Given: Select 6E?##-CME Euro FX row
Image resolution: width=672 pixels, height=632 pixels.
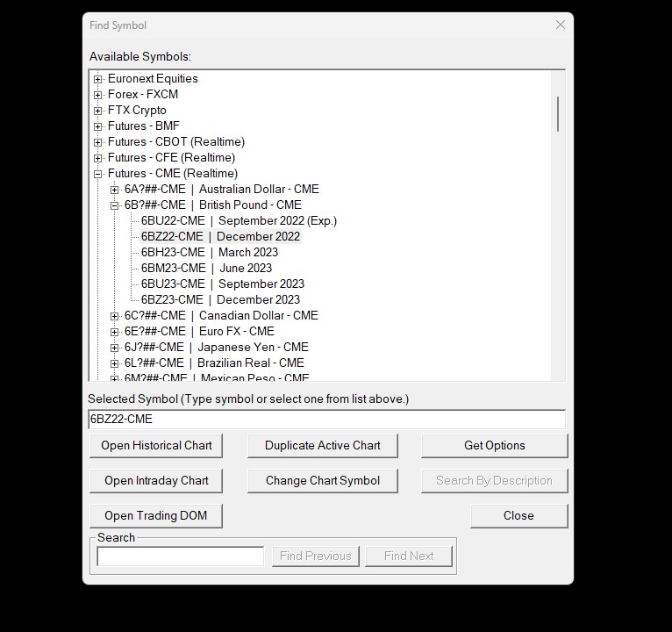Looking at the screenshot, I should (x=199, y=332).
